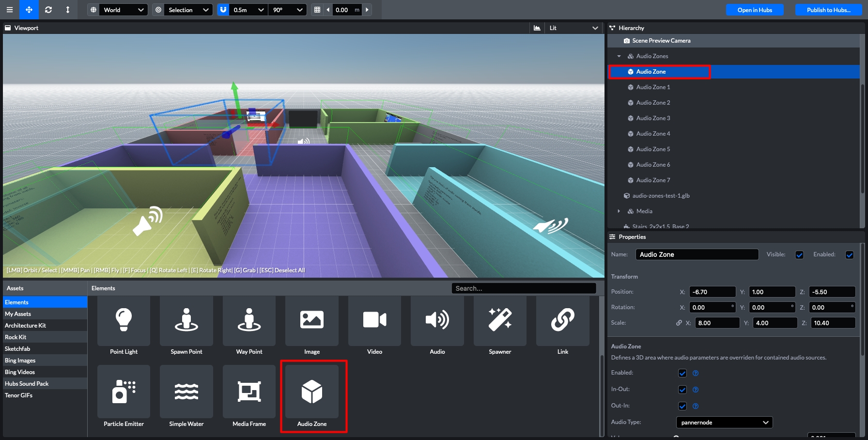Open viewport stats chart icon

tap(537, 28)
